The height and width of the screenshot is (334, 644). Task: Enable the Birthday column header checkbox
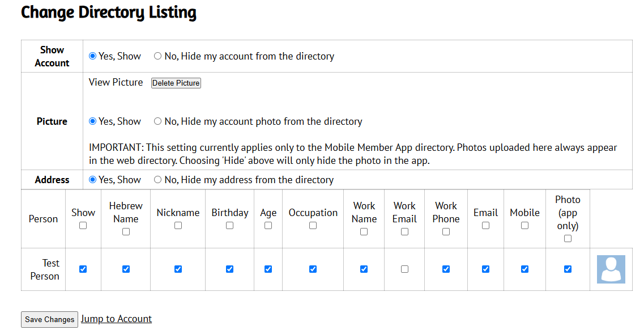229,225
